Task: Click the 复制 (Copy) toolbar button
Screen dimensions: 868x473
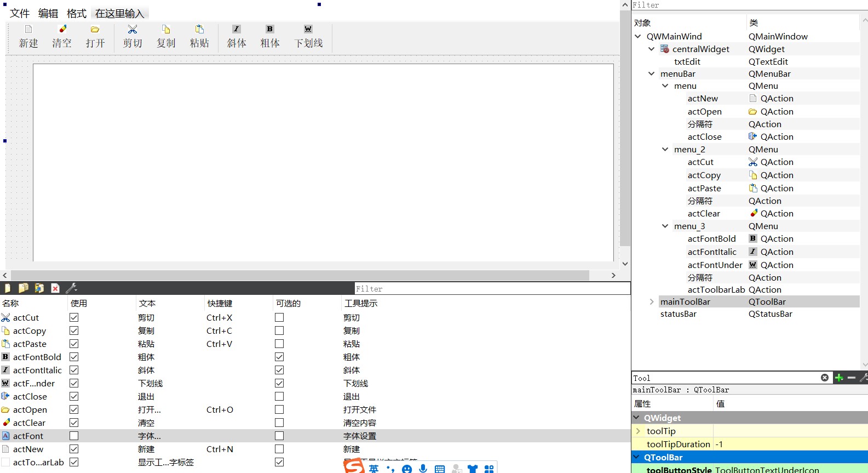Action: click(166, 37)
